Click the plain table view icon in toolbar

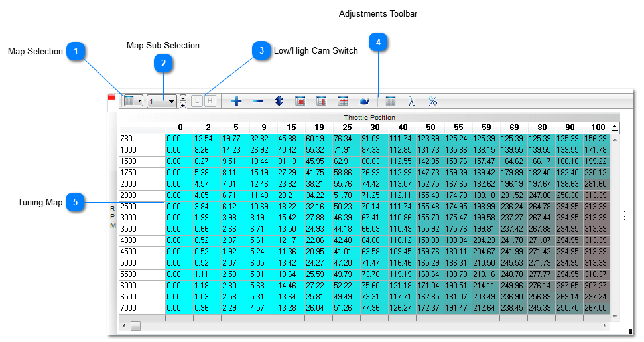point(391,101)
